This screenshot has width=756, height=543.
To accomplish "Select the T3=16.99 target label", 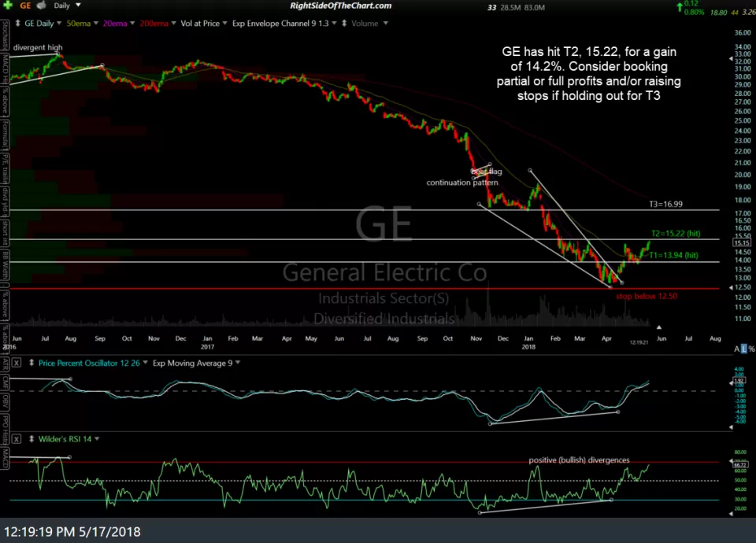I will coord(666,205).
